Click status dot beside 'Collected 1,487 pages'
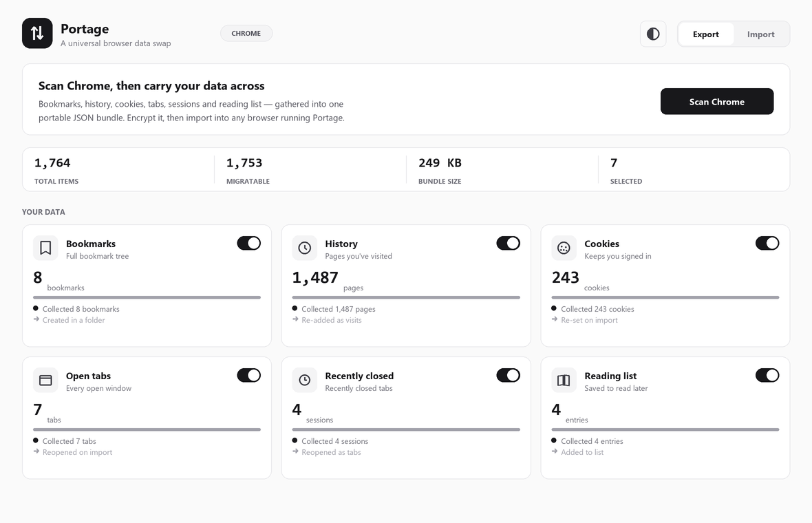This screenshot has width=812, height=523. point(295,308)
